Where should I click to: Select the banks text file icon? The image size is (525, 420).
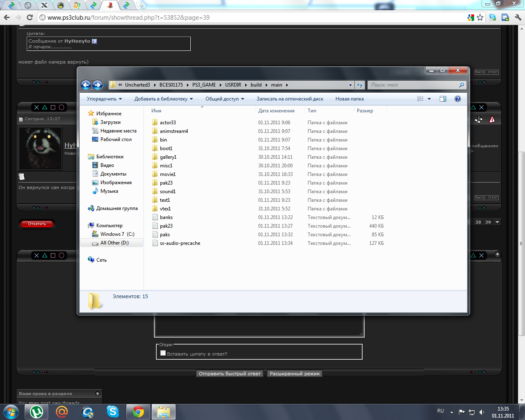[155, 217]
